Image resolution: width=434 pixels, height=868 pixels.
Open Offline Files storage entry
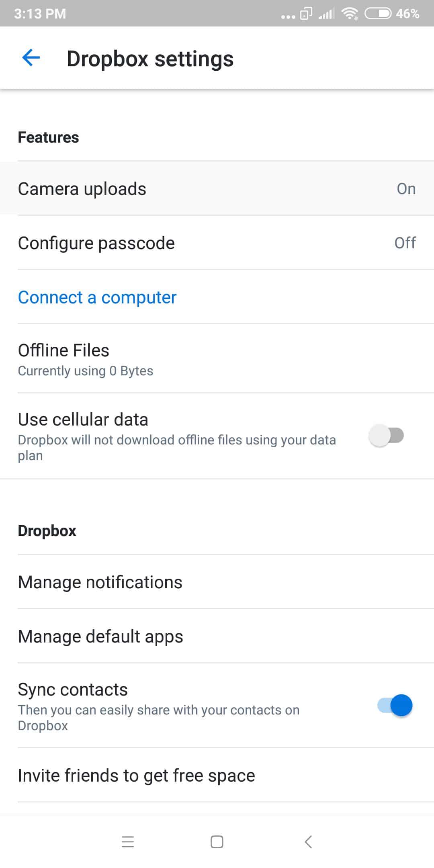(217, 358)
